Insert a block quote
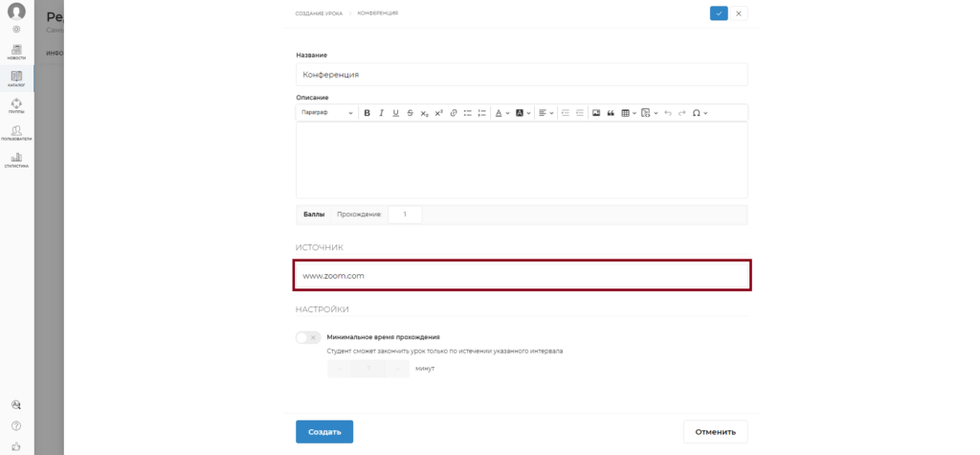This screenshot has width=980, height=455. pos(611,113)
